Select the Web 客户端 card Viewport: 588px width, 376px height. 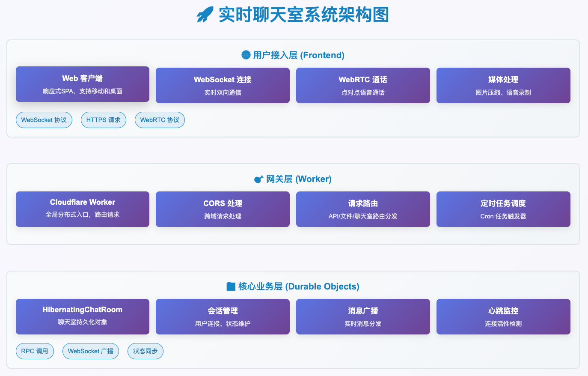pyautogui.click(x=83, y=84)
